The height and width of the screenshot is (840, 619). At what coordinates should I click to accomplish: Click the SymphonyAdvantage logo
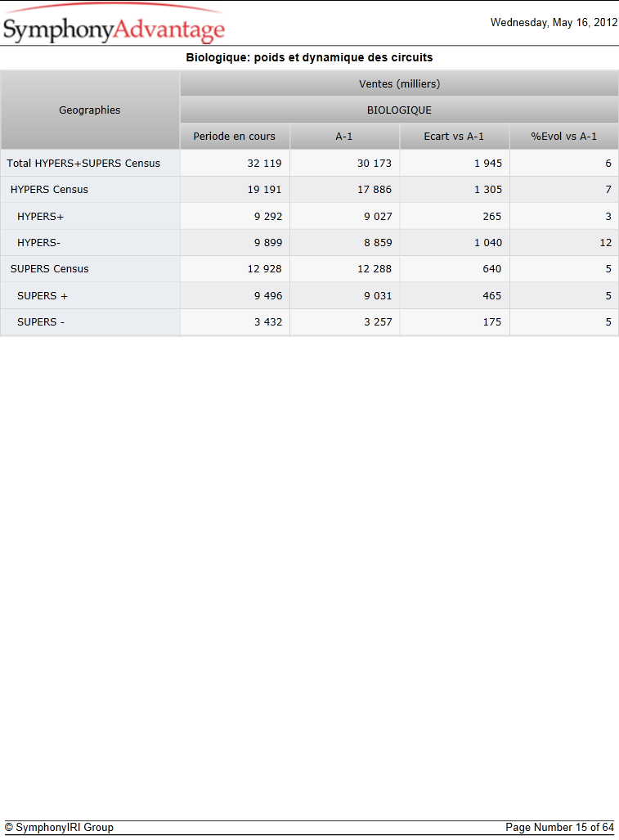(x=114, y=25)
